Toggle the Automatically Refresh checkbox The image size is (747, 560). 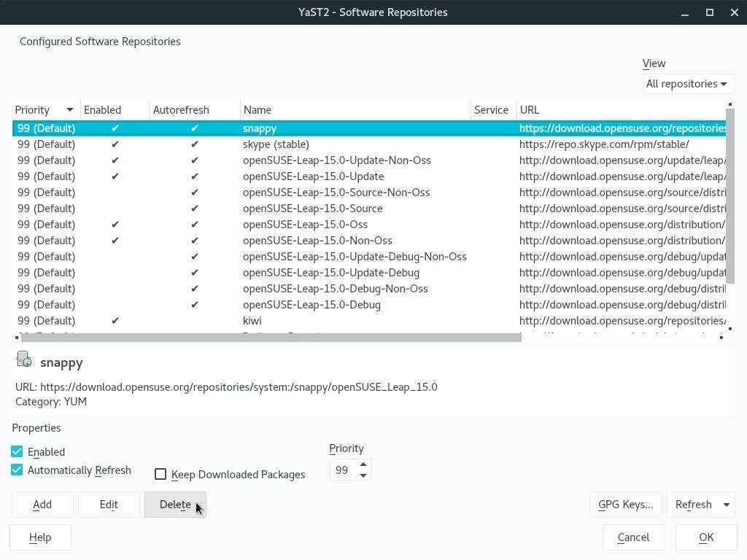pyautogui.click(x=17, y=470)
